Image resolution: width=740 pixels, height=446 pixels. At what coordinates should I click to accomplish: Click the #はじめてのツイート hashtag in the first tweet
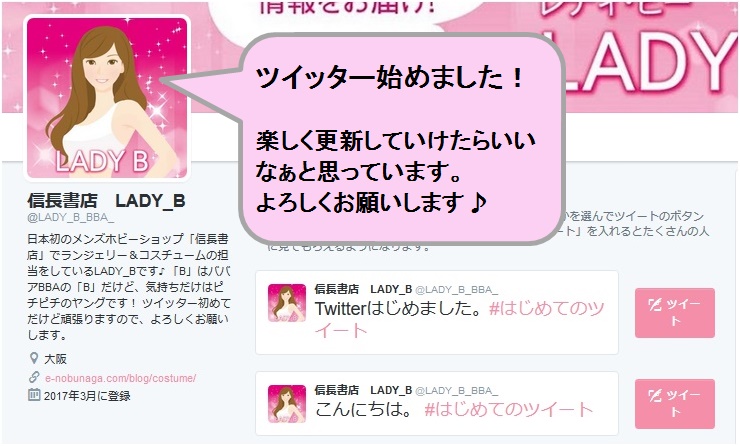pos(460,320)
